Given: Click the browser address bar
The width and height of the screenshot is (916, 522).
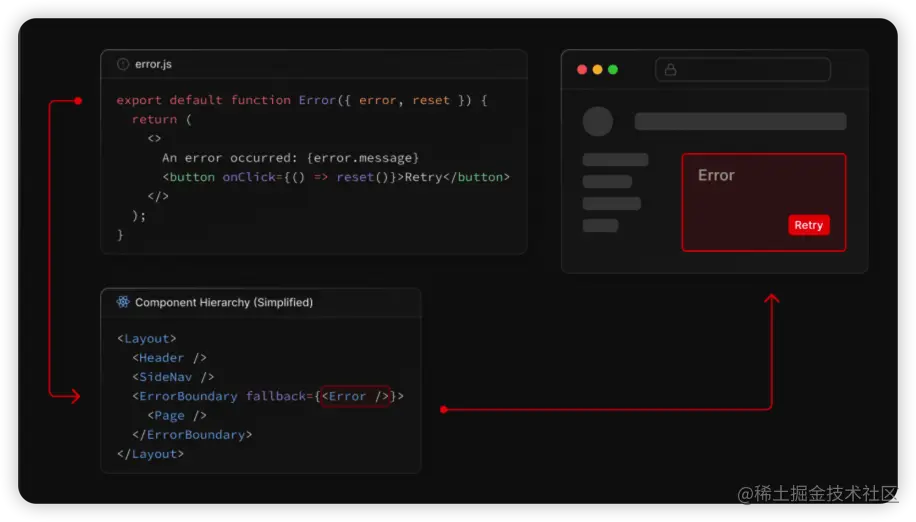Looking at the screenshot, I should pyautogui.click(x=742, y=69).
